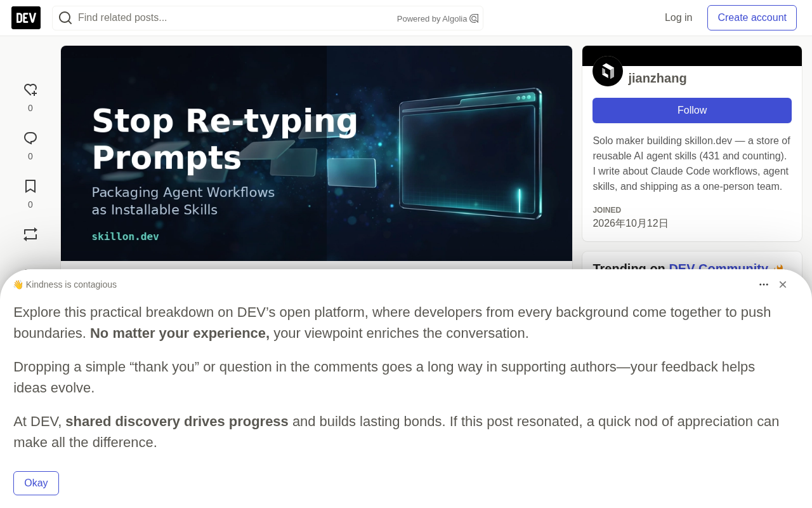Click the bold phrase 'shared discovery drives progress'

click(177, 422)
